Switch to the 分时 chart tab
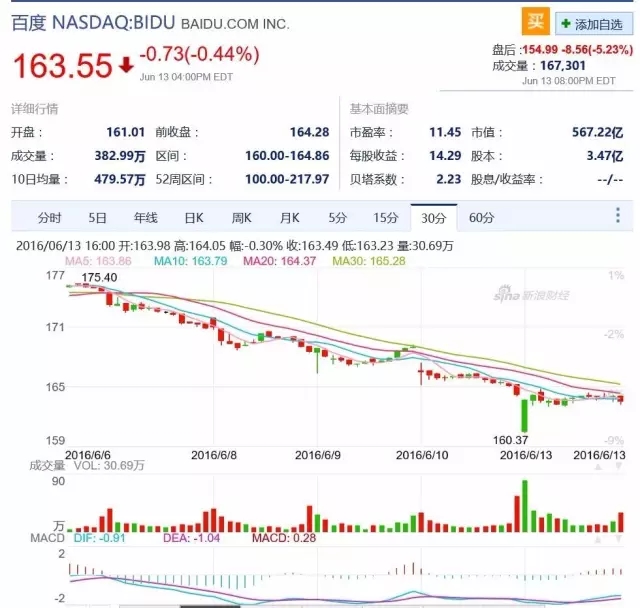Screen dimensions: 640x608 (49, 218)
